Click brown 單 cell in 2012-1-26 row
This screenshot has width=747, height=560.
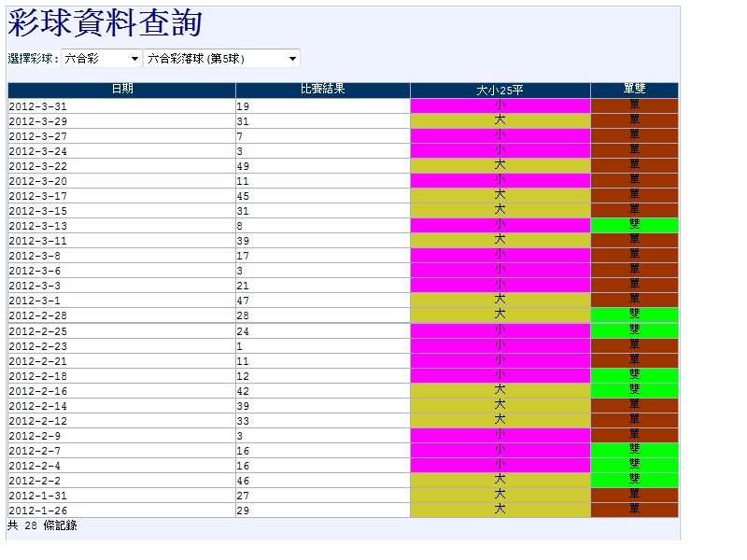(634, 510)
